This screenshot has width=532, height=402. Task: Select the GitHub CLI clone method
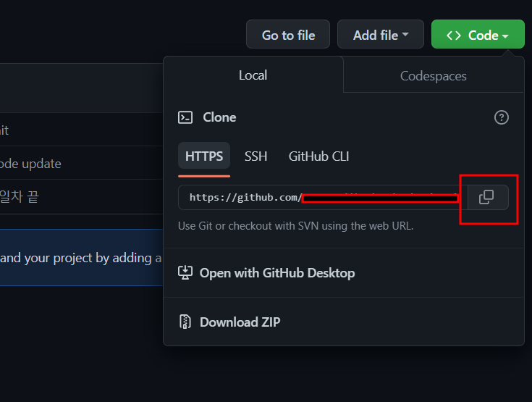pyautogui.click(x=318, y=156)
